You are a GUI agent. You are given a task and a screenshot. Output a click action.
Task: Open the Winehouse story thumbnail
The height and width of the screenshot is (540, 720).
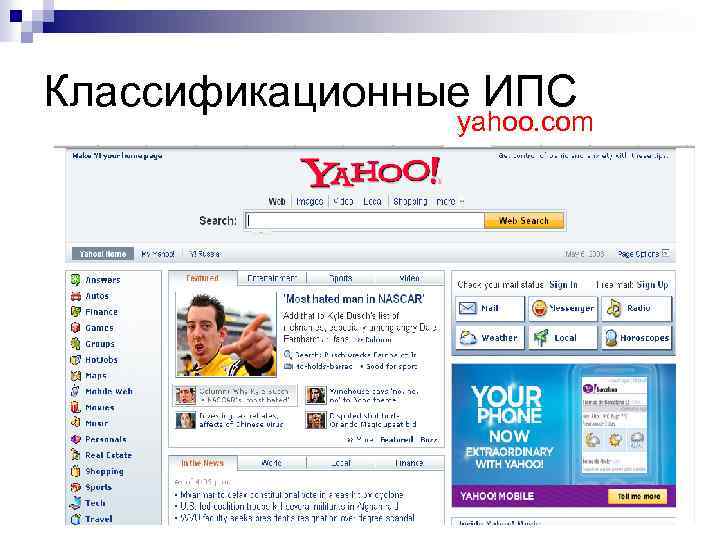click(315, 395)
